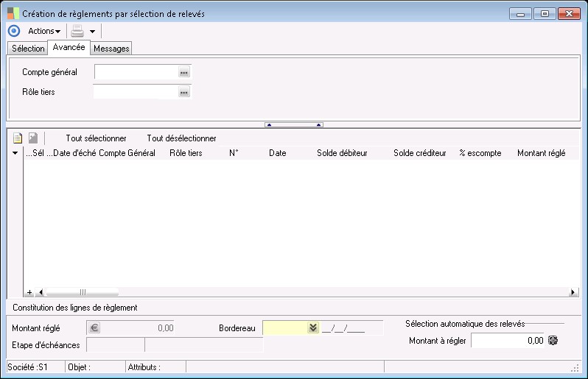Click the Compte général input field
Image resolution: width=588 pixels, height=379 pixels.
tap(136, 72)
